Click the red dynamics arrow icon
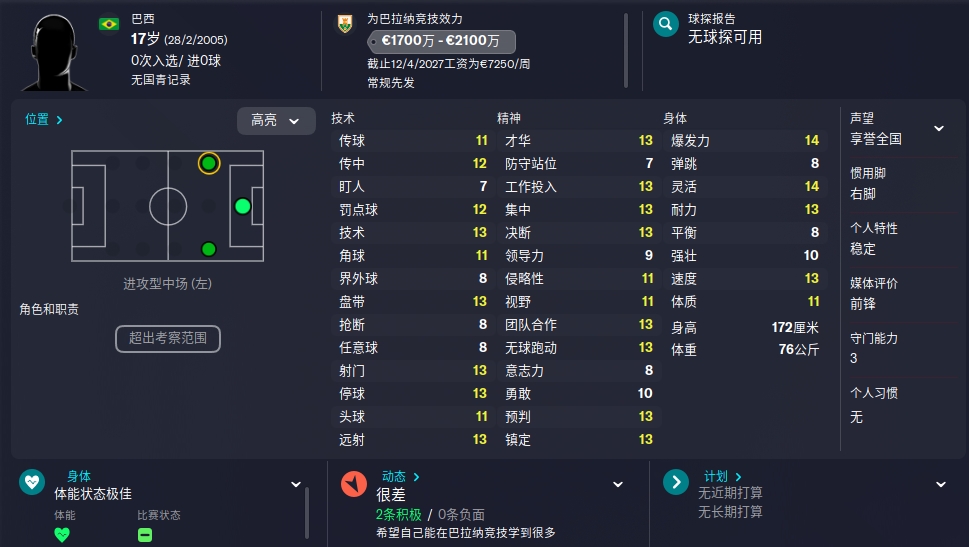Screen dimensions: 969x547 click(354, 484)
